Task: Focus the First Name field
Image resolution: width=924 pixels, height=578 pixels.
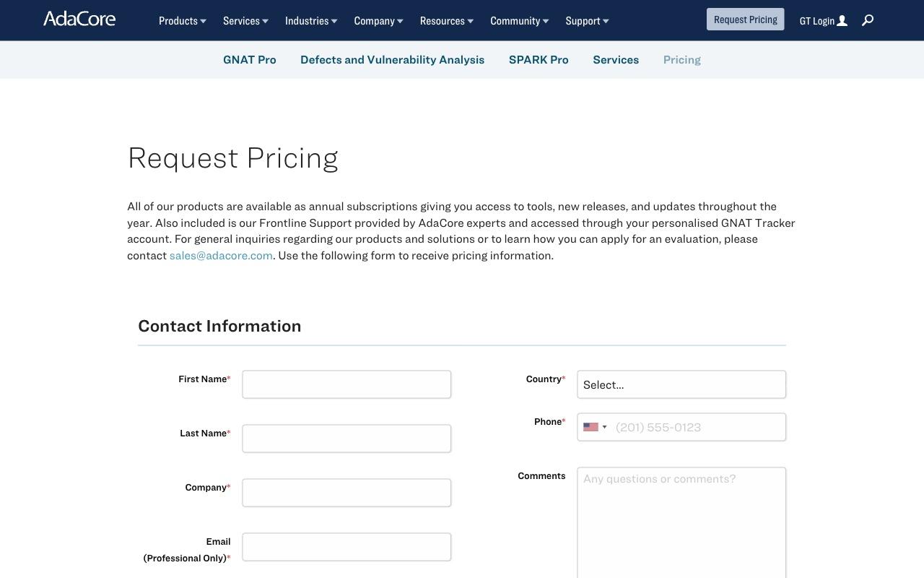Action: (346, 384)
